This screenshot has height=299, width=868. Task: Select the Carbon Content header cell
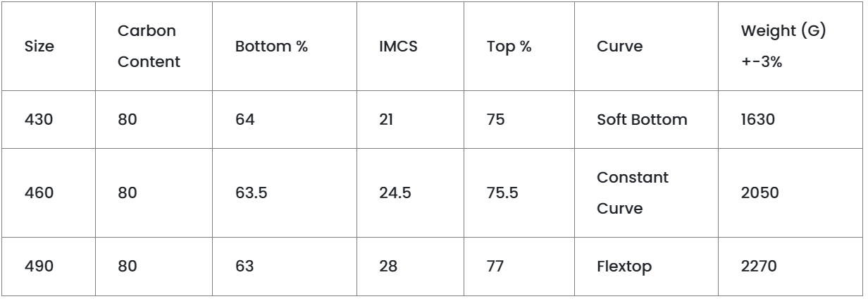pyautogui.click(x=149, y=47)
